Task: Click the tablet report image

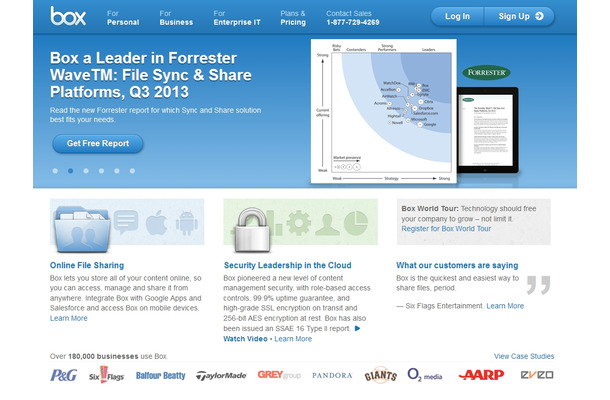Action: 488,130
